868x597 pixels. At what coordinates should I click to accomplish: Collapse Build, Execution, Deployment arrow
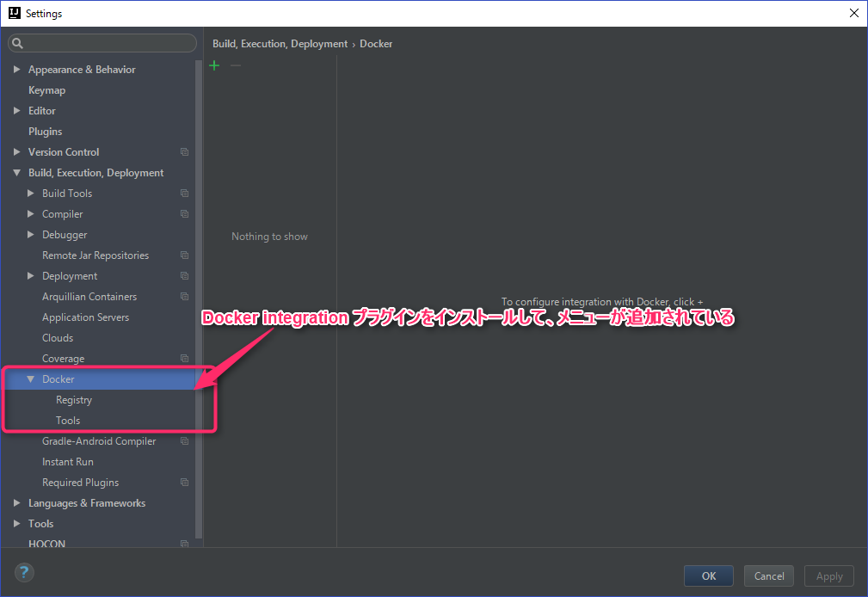pyautogui.click(x=16, y=173)
